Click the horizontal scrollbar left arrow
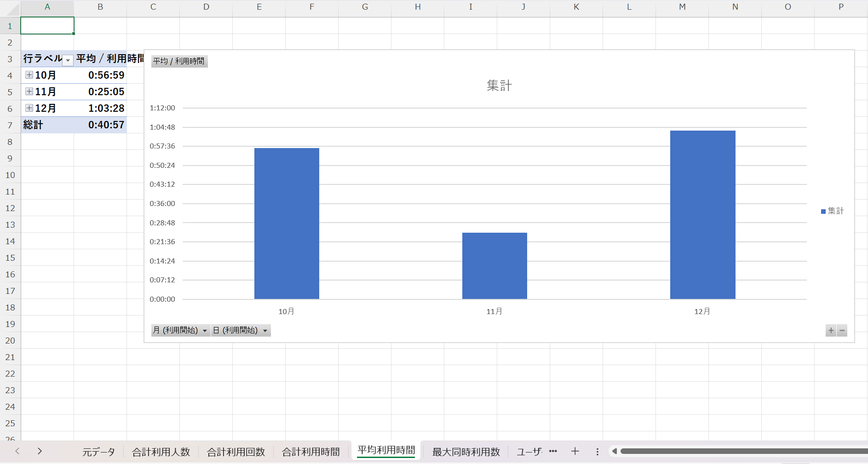Image resolution: width=868 pixels, height=464 pixels. click(615, 452)
